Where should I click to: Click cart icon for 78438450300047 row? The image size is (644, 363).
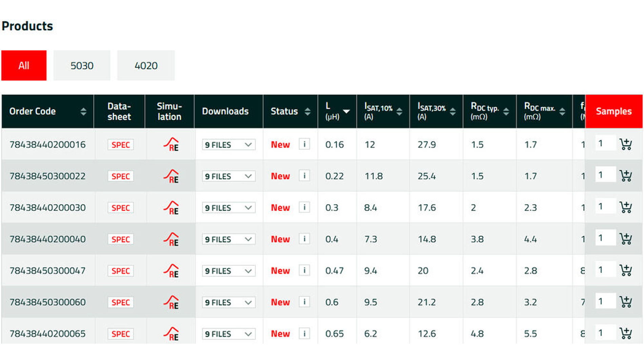(x=625, y=270)
